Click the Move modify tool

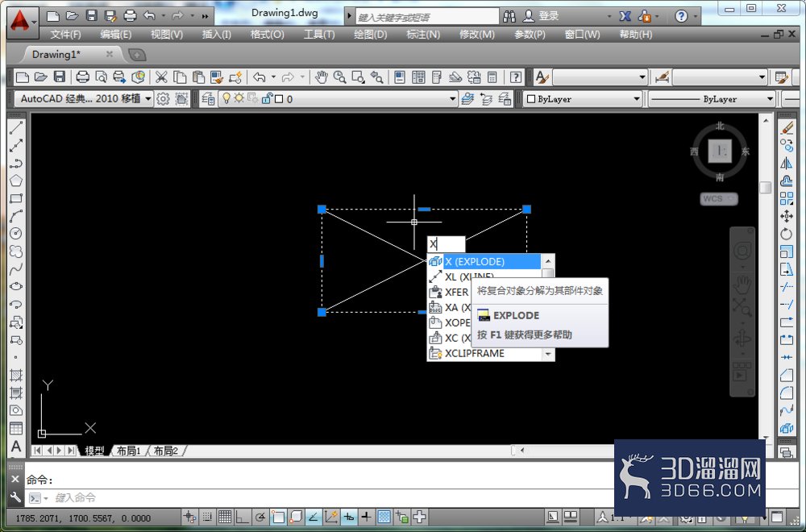(x=787, y=216)
